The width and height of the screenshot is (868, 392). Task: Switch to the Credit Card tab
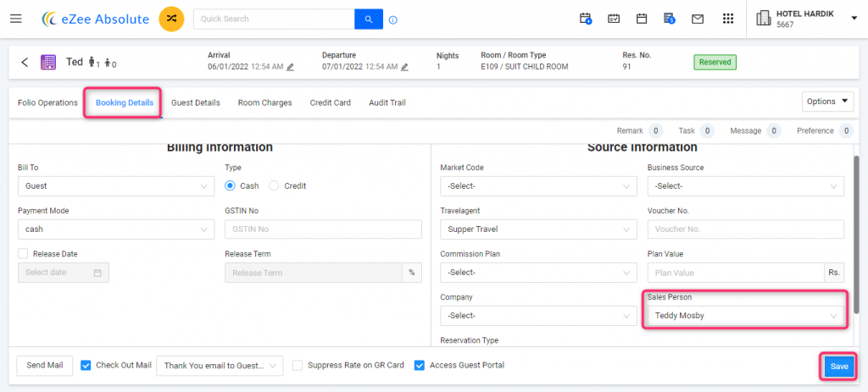pyautogui.click(x=331, y=102)
